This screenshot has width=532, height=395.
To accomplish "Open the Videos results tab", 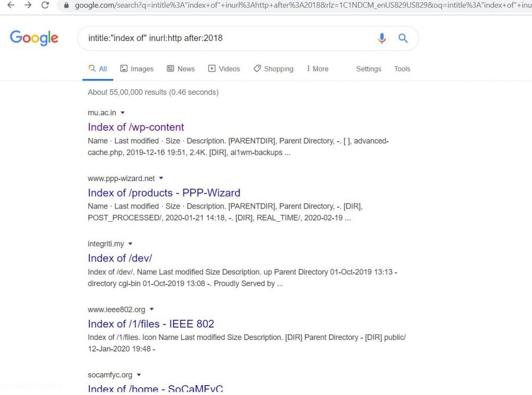I will coord(224,69).
